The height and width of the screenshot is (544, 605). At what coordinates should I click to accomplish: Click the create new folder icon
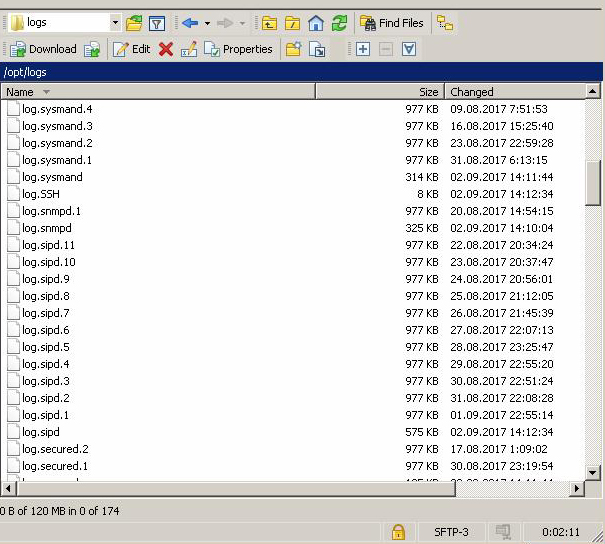click(x=293, y=49)
